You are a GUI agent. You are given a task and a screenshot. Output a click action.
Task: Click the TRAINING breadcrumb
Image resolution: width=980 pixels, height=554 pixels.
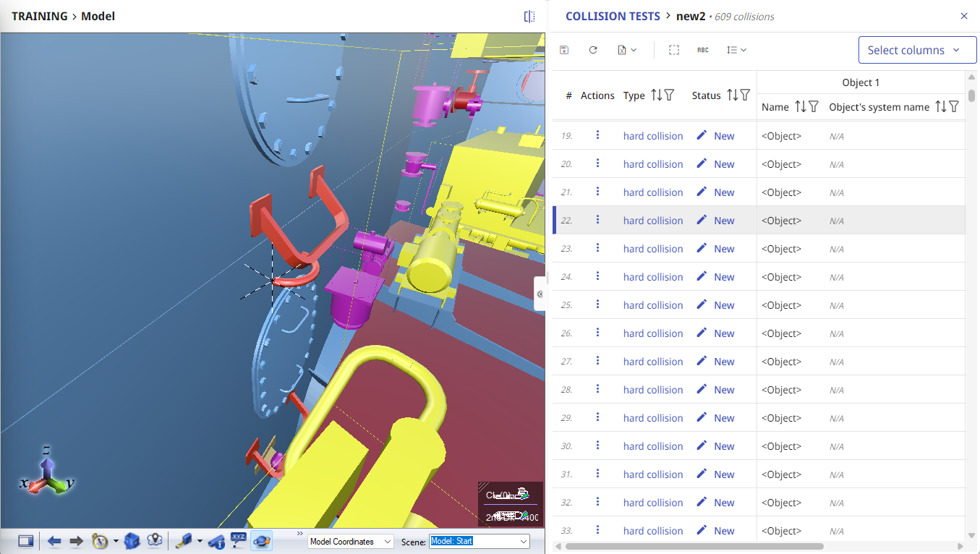39,16
